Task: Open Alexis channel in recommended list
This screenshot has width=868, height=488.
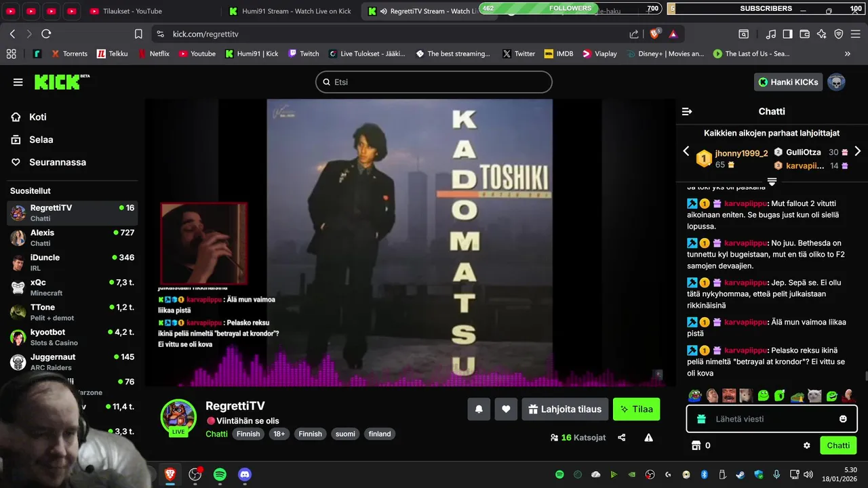Action: (72, 237)
